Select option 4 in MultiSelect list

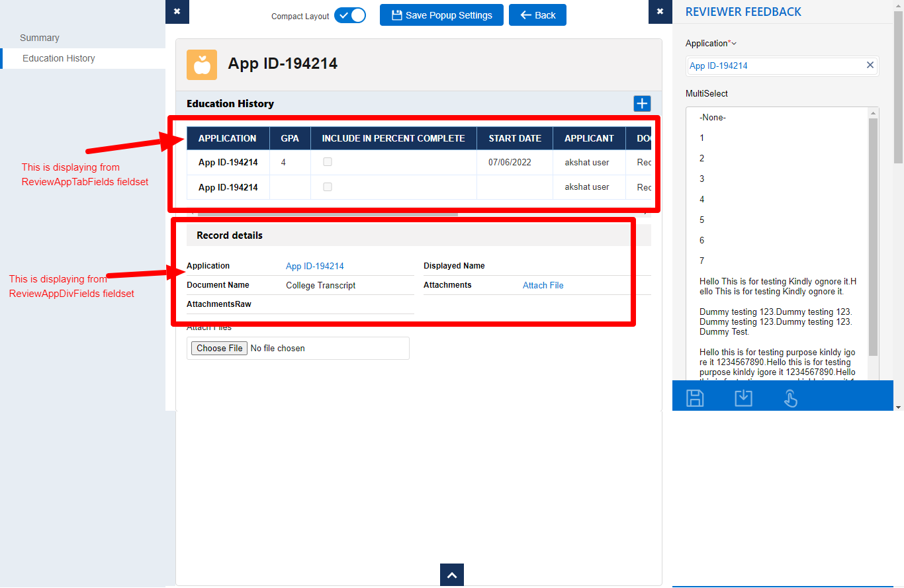tap(702, 199)
